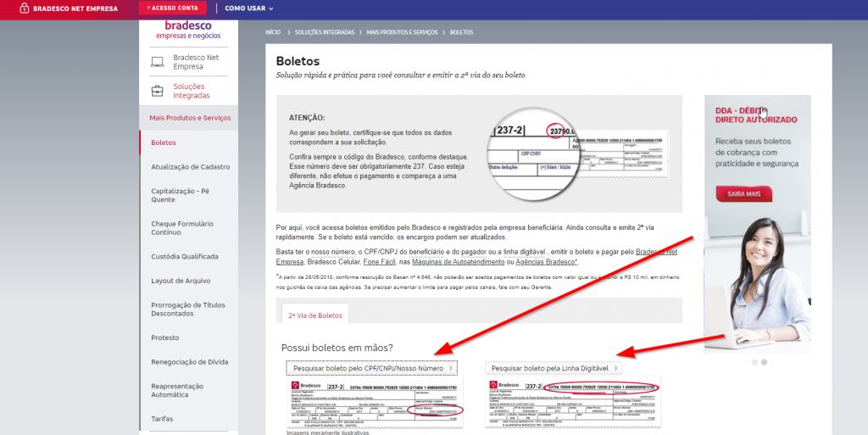Click the Bradesco empresas e negócios logo
This screenshot has height=435, width=868.
click(188, 30)
